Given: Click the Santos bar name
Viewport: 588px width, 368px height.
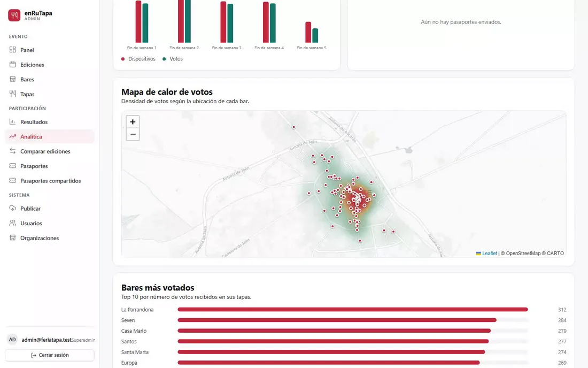Looking at the screenshot, I should point(129,341).
